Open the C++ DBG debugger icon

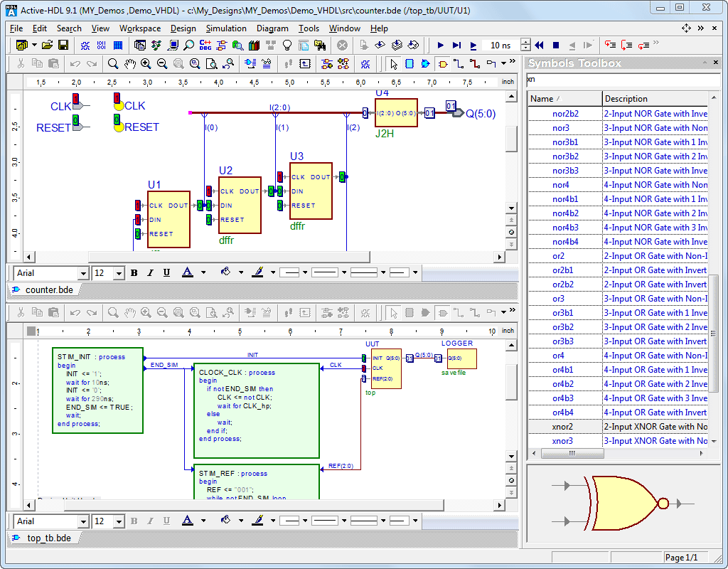[x=205, y=45]
